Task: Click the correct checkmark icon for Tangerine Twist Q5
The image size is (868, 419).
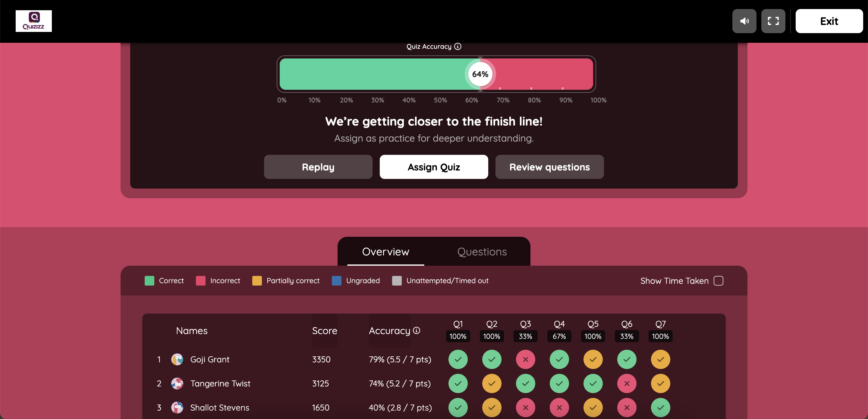Action: coord(593,383)
